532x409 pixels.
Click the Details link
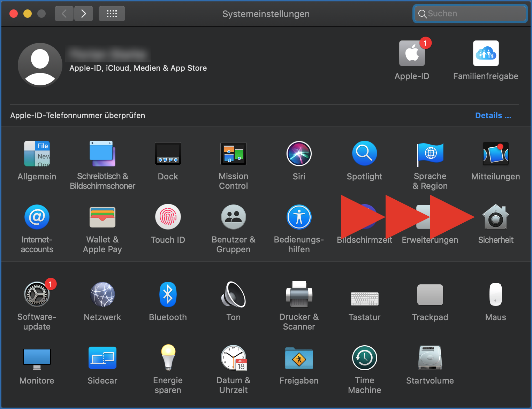[x=493, y=116]
